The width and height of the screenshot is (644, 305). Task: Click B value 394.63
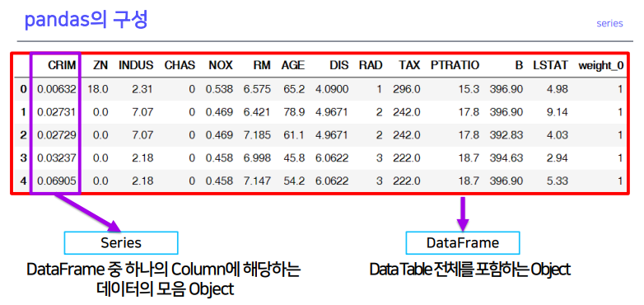click(x=506, y=157)
